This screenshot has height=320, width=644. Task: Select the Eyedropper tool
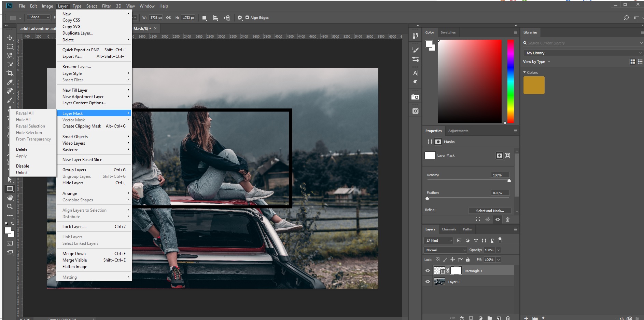tap(10, 82)
